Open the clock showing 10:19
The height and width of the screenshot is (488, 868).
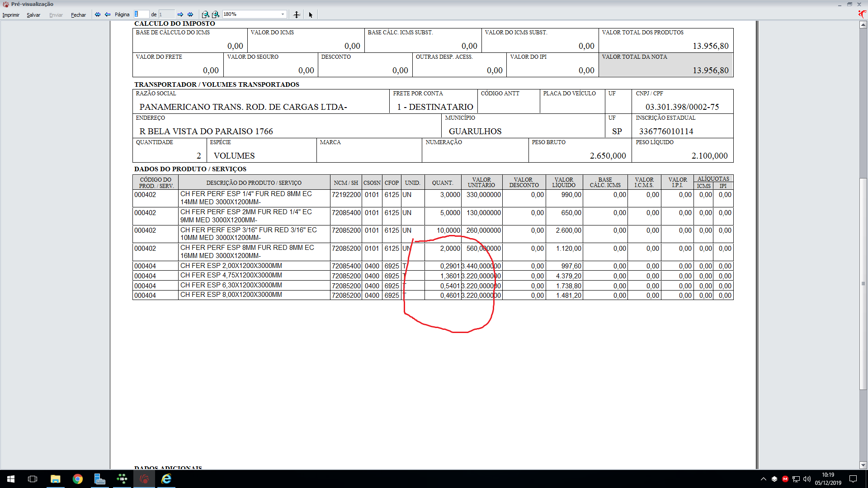[x=828, y=479]
